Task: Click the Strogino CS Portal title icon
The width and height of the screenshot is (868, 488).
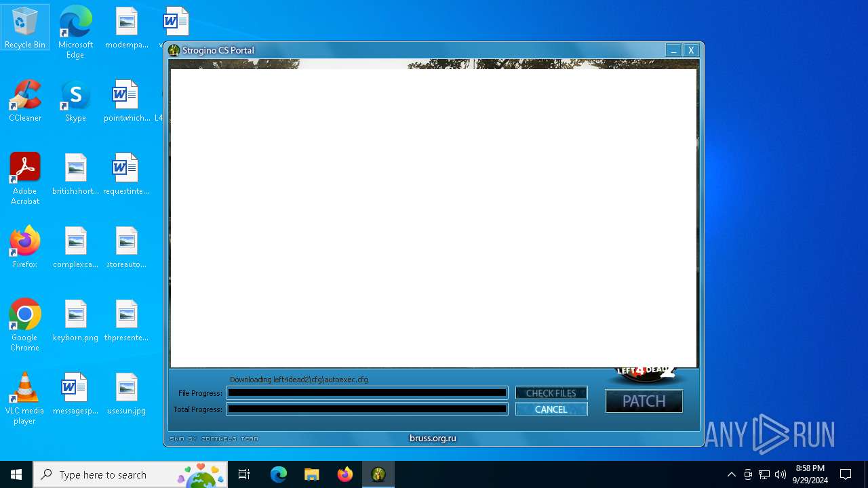Action: point(174,50)
